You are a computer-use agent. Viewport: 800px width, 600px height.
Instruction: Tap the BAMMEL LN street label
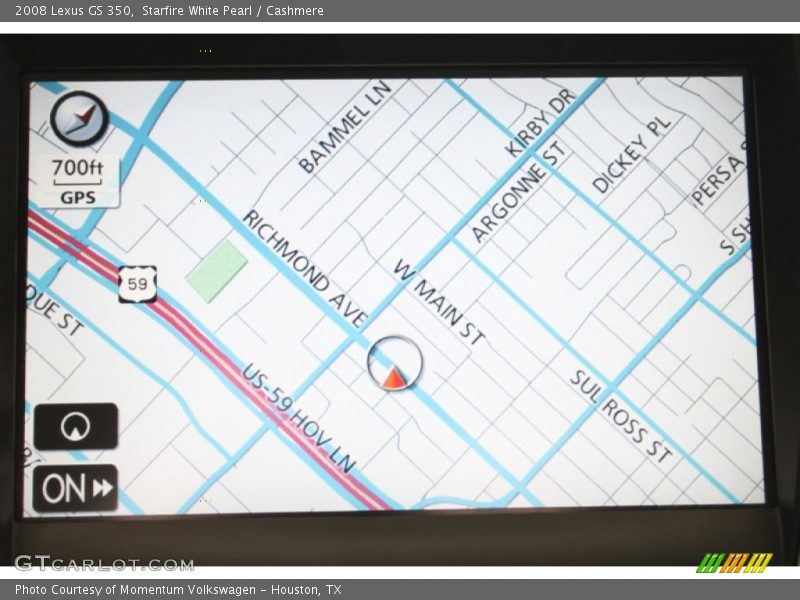tap(345, 127)
